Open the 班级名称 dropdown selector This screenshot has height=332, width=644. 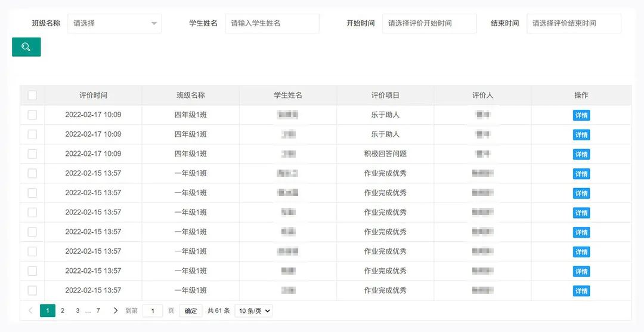point(114,23)
